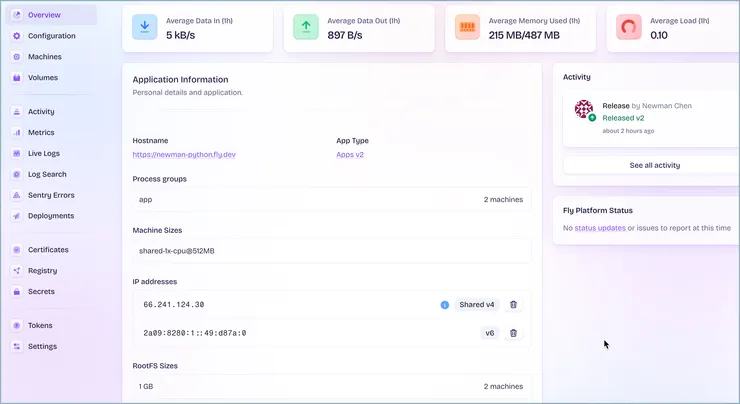Click the Live Logs icon
This screenshot has width=740, height=404.
point(17,153)
